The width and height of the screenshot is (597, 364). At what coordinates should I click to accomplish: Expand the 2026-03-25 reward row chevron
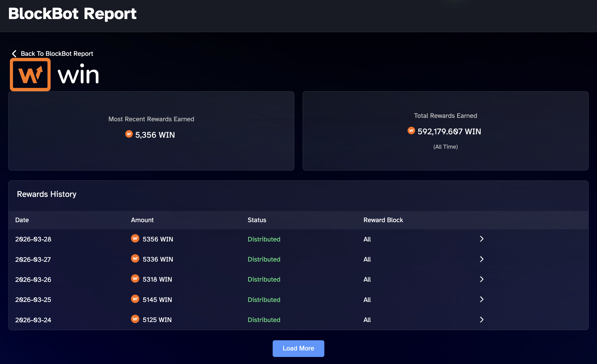482,299
